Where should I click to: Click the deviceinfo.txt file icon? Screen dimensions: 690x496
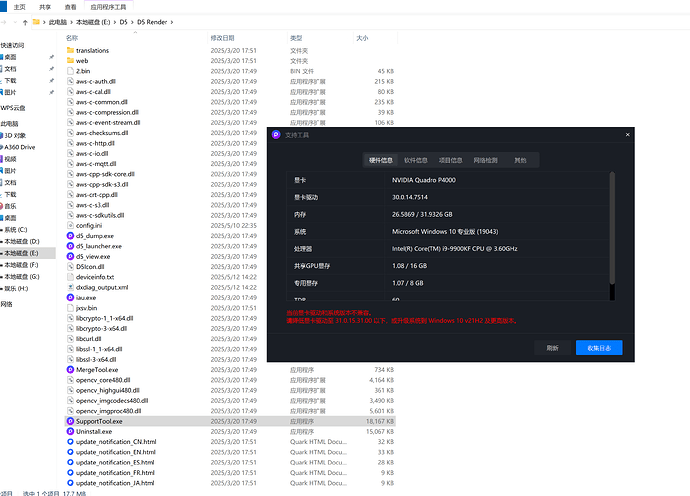point(70,277)
